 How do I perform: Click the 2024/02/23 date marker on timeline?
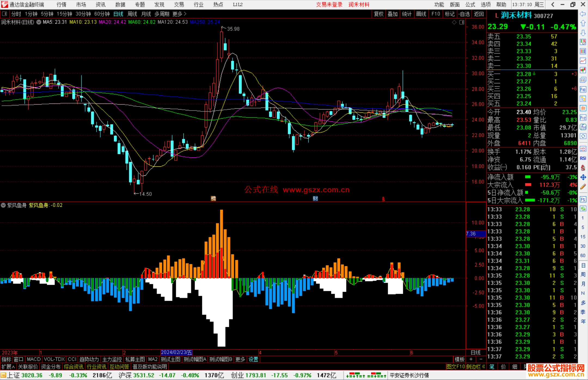[176, 352]
